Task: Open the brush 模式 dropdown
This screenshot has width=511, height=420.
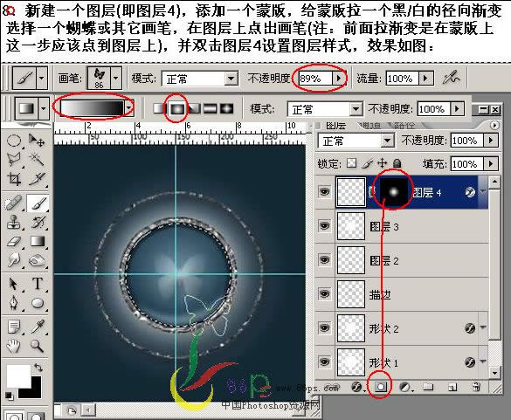Action: [x=199, y=79]
